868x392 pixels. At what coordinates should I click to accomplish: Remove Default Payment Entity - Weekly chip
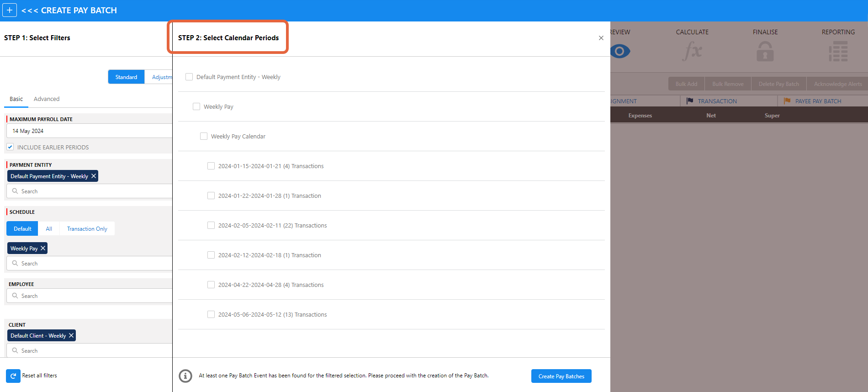coord(94,176)
